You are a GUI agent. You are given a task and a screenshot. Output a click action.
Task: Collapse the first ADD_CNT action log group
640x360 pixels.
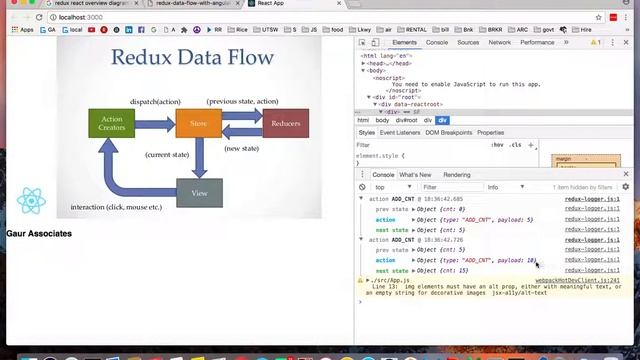pos(361,198)
